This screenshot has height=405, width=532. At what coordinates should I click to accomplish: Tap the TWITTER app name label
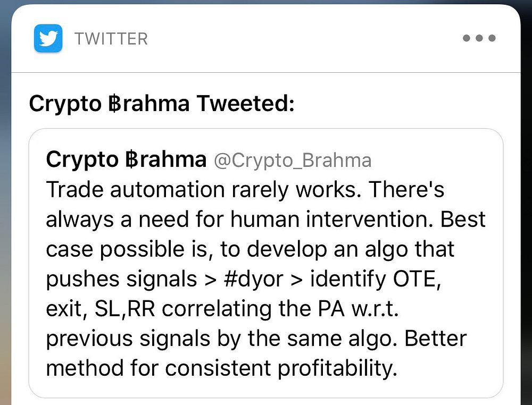click(x=111, y=39)
